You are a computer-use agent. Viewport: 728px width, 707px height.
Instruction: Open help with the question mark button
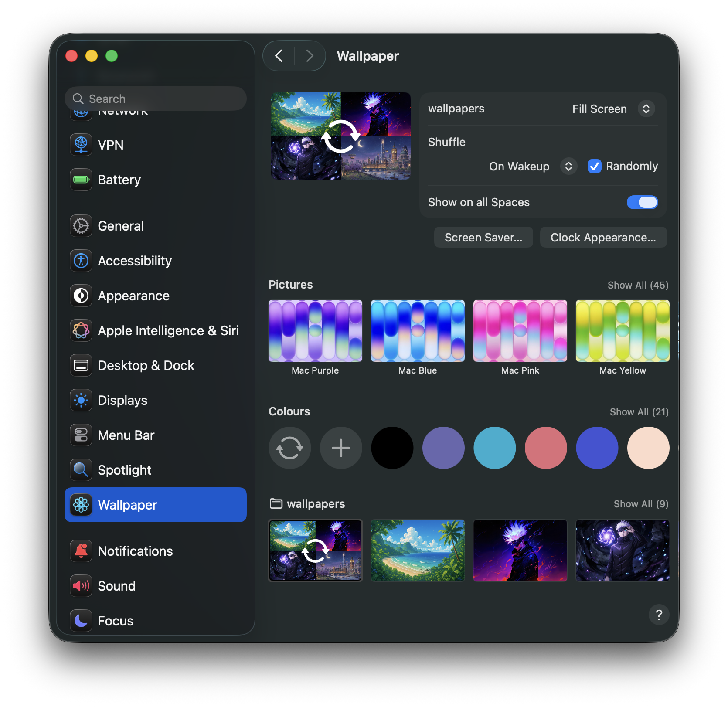pos(659,615)
